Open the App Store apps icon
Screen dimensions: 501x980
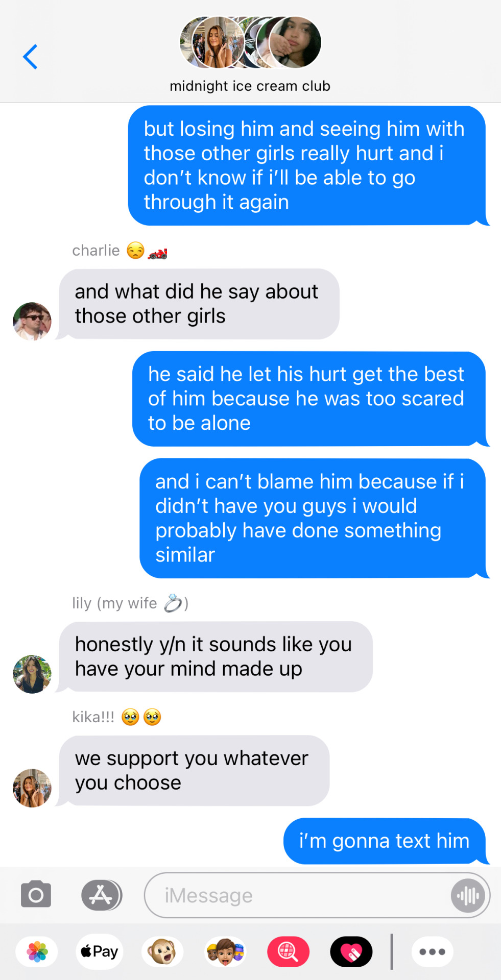(x=102, y=895)
